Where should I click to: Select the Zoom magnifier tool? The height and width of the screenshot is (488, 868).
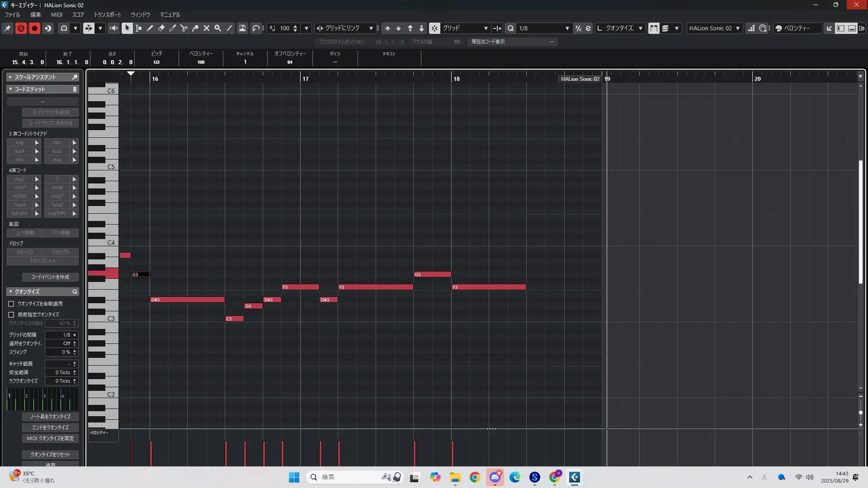pos(218,28)
